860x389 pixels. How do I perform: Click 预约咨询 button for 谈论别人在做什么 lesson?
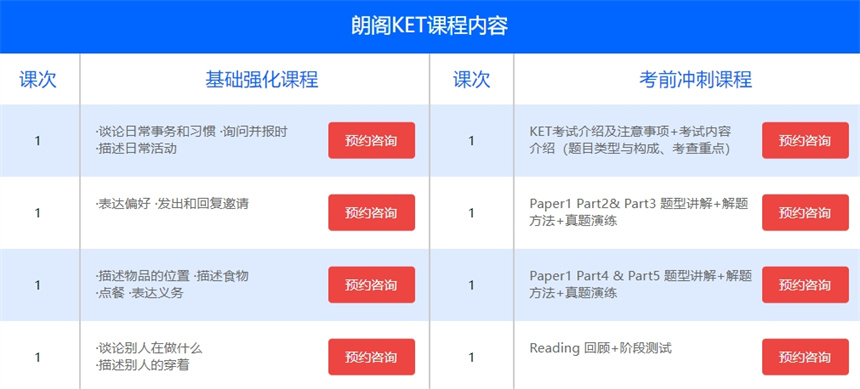pyautogui.click(x=371, y=357)
